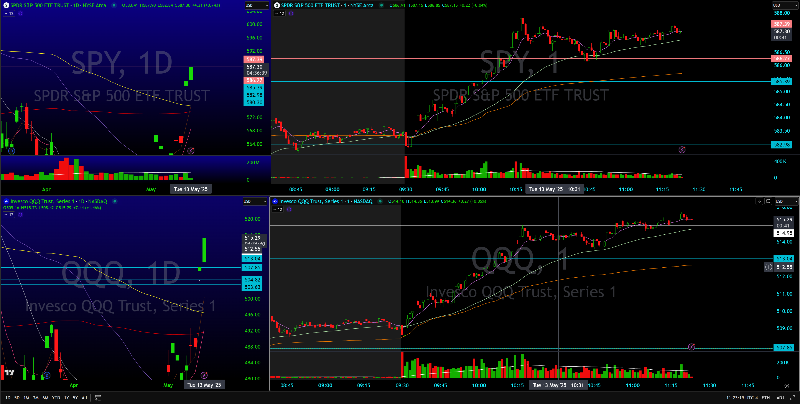Select the 6M date range
The image size is (800, 404).
45,397
